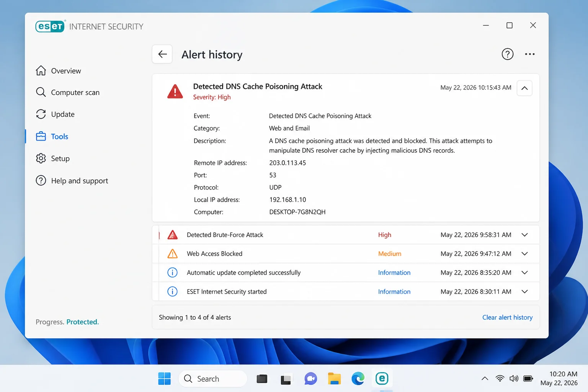Click the ESET app icon in taskbar
This screenshot has width=588, height=392.
[382, 379]
